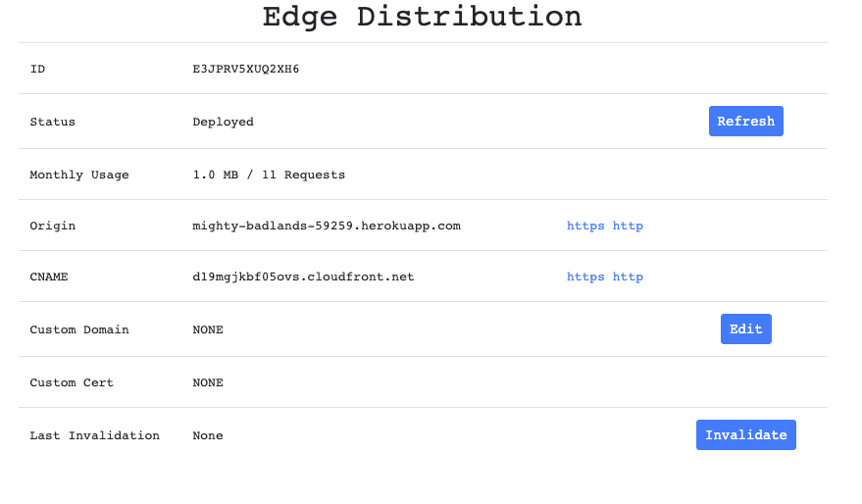This screenshot has height=504, width=862.
Task: Click the Last Invalidation row label
Action: [94, 435]
